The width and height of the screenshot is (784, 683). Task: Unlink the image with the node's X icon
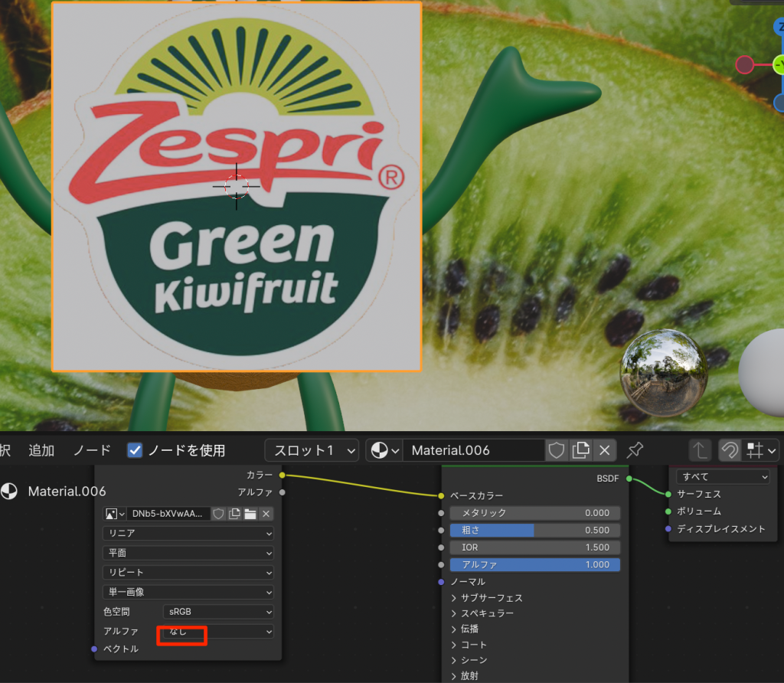point(266,514)
